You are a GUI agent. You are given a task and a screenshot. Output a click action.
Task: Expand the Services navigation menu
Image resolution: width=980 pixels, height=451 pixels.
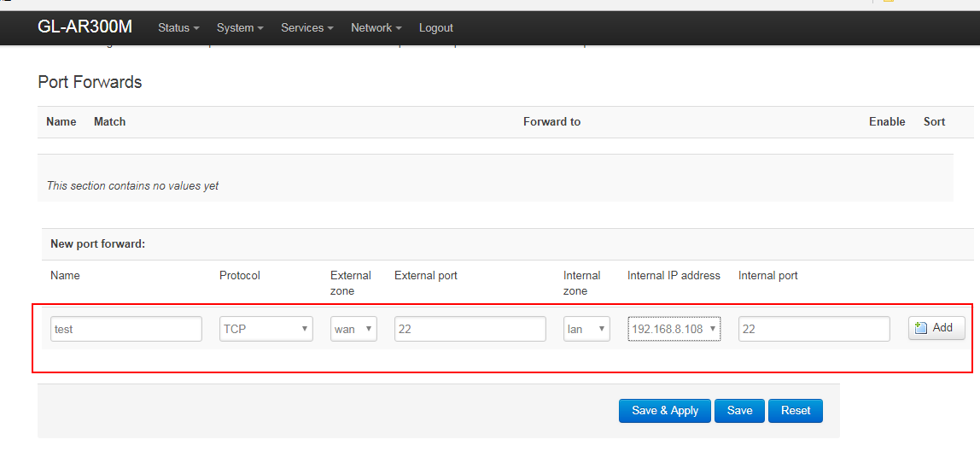tap(307, 27)
